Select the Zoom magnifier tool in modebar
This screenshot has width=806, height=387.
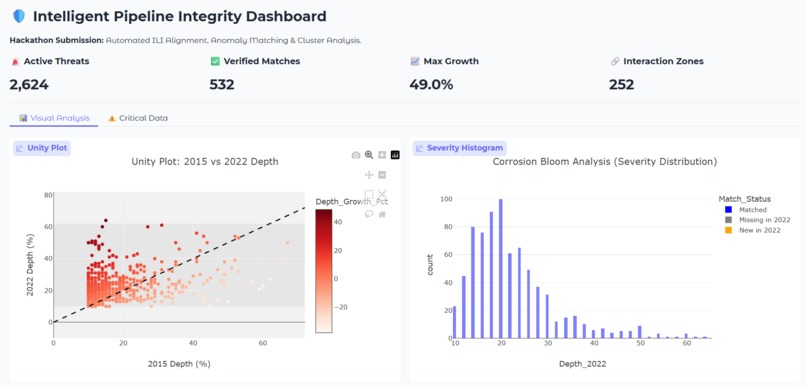click(369, 155)
